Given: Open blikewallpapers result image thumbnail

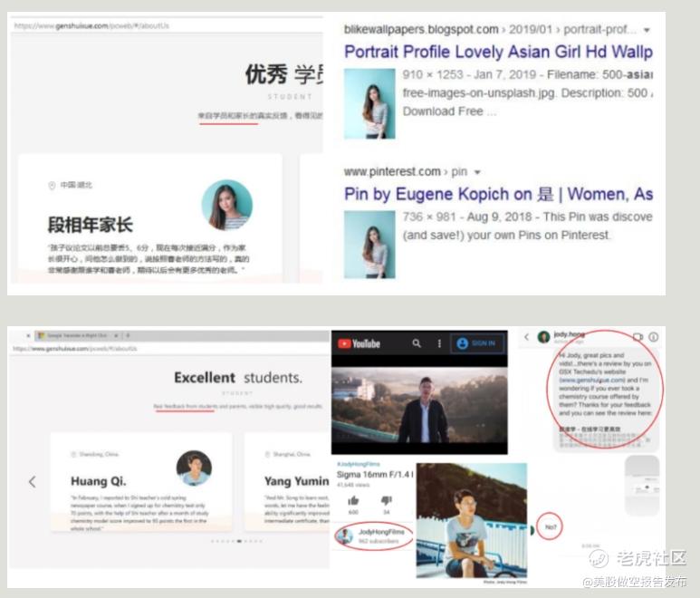Looking at the screenshot, I should click(369, 103).
